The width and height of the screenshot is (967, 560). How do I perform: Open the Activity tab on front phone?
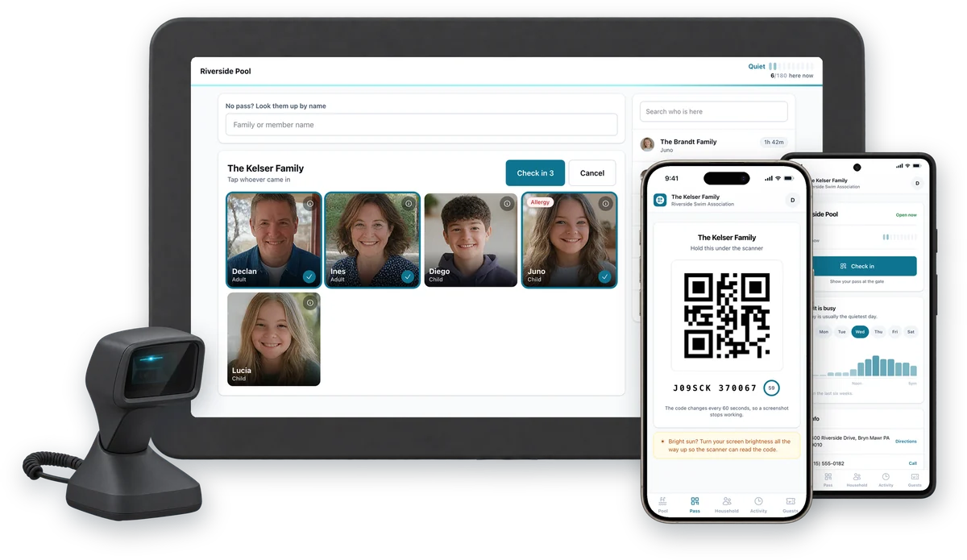coord(758,505)
